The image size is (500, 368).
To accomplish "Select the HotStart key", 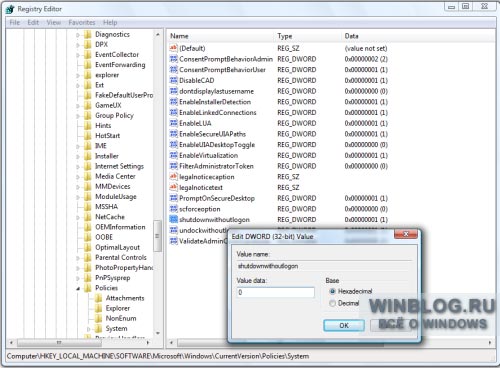I will (x=107, y=136).
